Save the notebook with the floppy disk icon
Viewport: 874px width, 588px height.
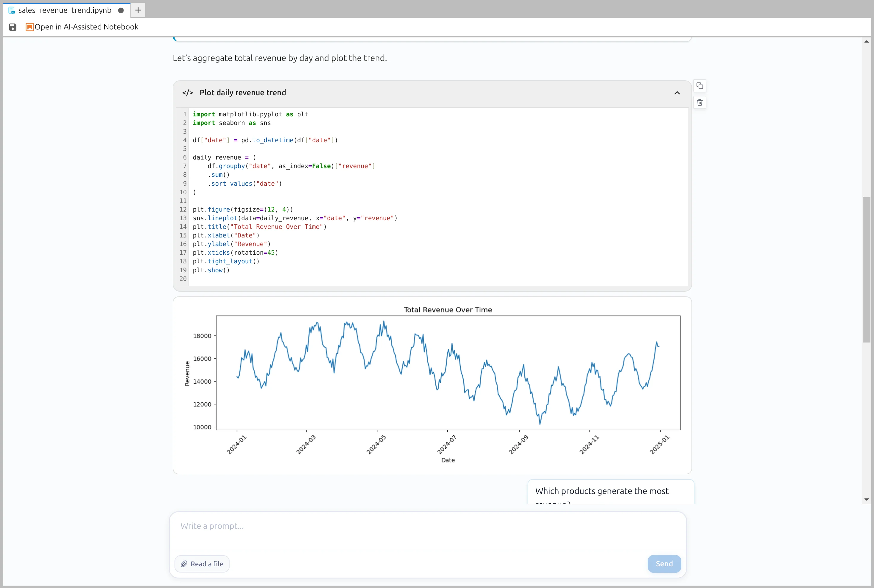pos(13,26)
